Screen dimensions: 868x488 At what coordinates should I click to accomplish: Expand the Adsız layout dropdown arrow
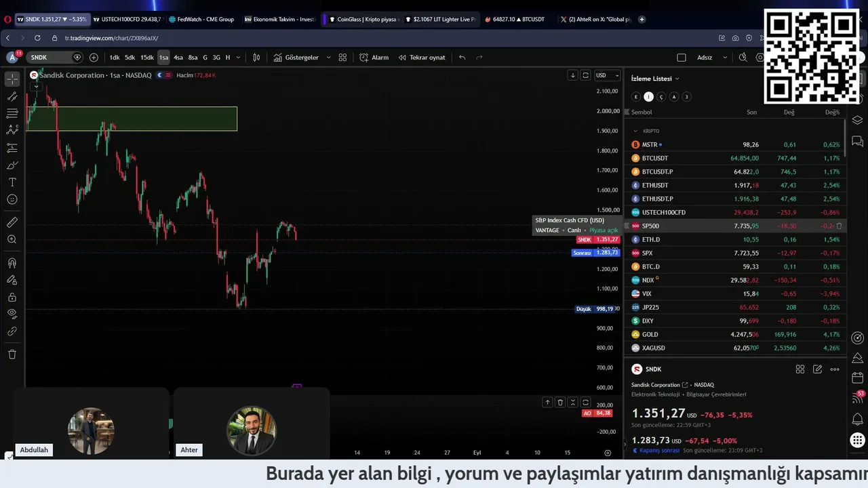(x=725, y=58)
